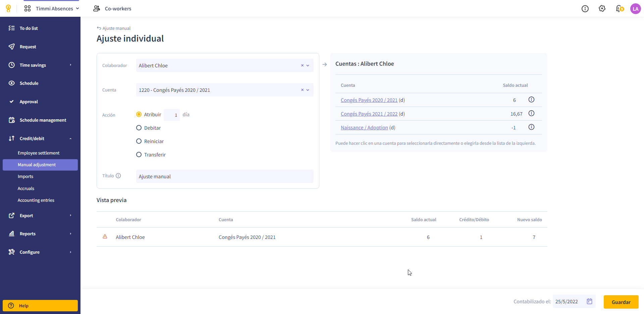The height and width of the screenshot is (314, 644).
Task: Go to Co-workers in the top bar
Action: pos(118,9)
